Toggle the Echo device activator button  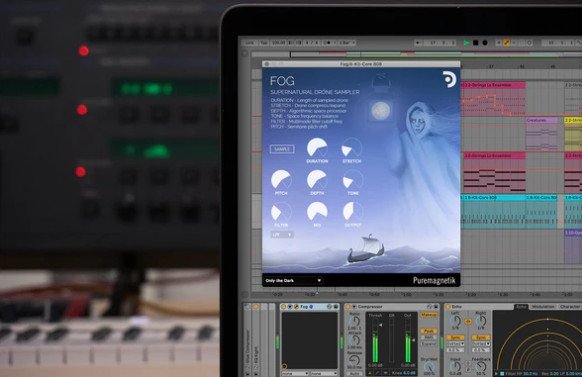[448, 307]
